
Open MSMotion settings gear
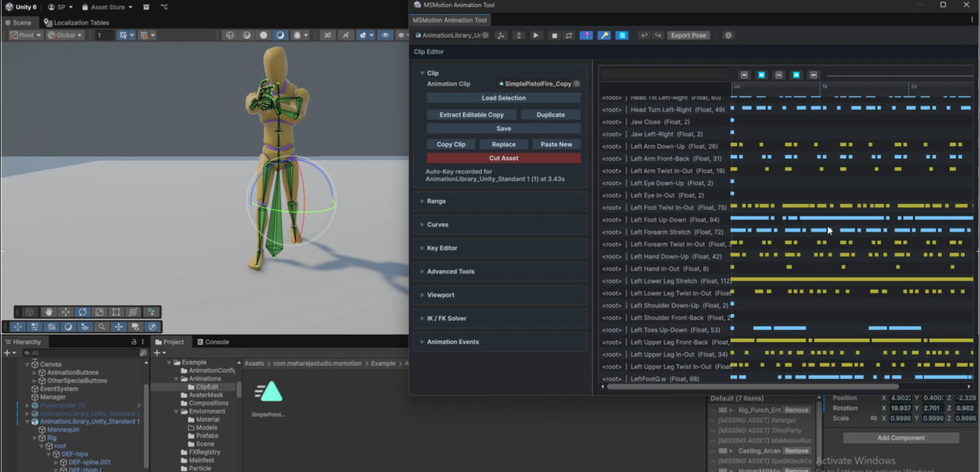[728, 36]
